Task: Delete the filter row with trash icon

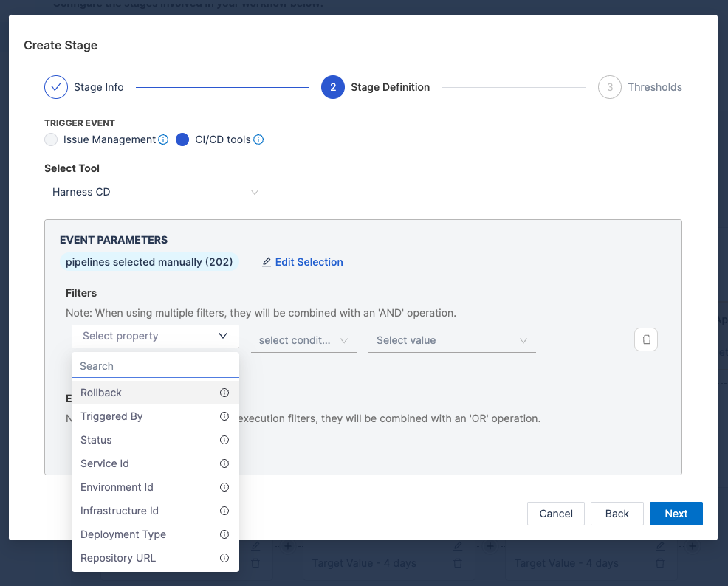Action: tap(646, 339)
